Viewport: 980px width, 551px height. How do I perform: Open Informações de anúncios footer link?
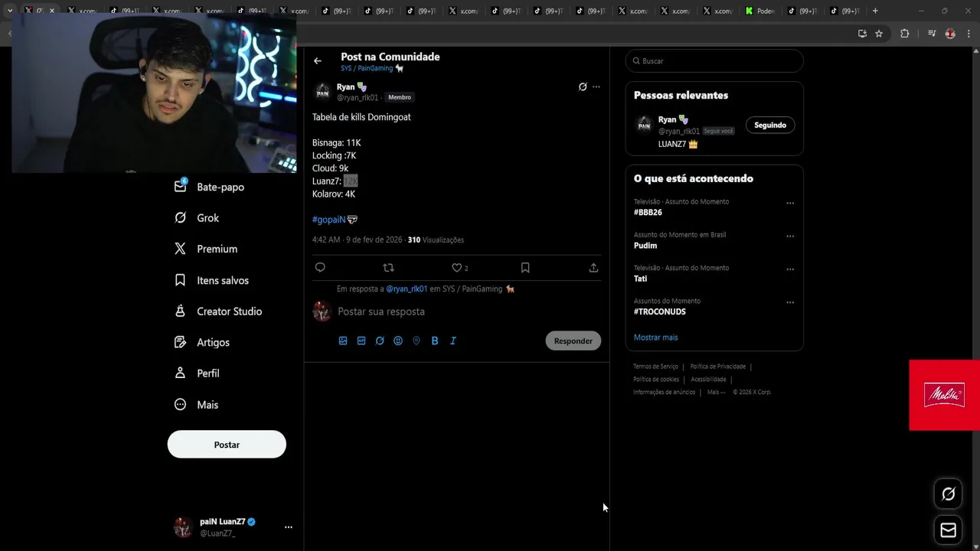coord(664,392)
